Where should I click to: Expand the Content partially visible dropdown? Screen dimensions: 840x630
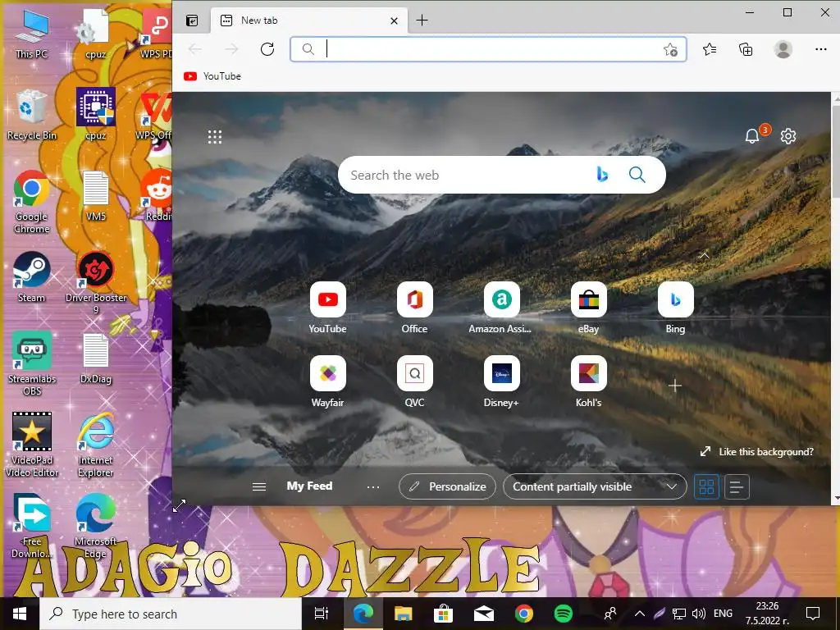point(595,486)
